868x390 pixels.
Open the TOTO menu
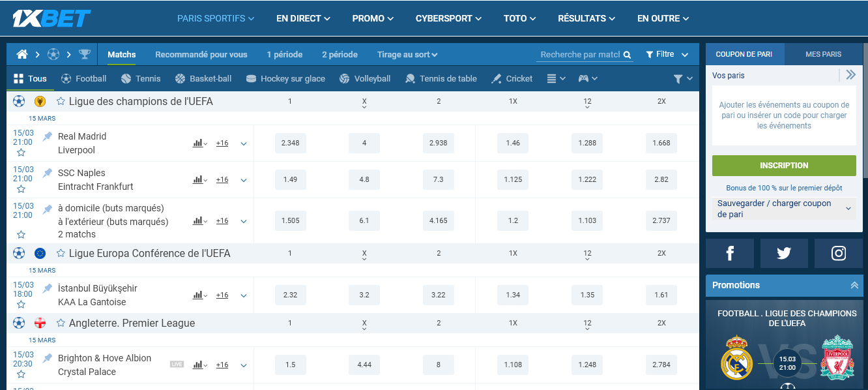click(519, 18)
